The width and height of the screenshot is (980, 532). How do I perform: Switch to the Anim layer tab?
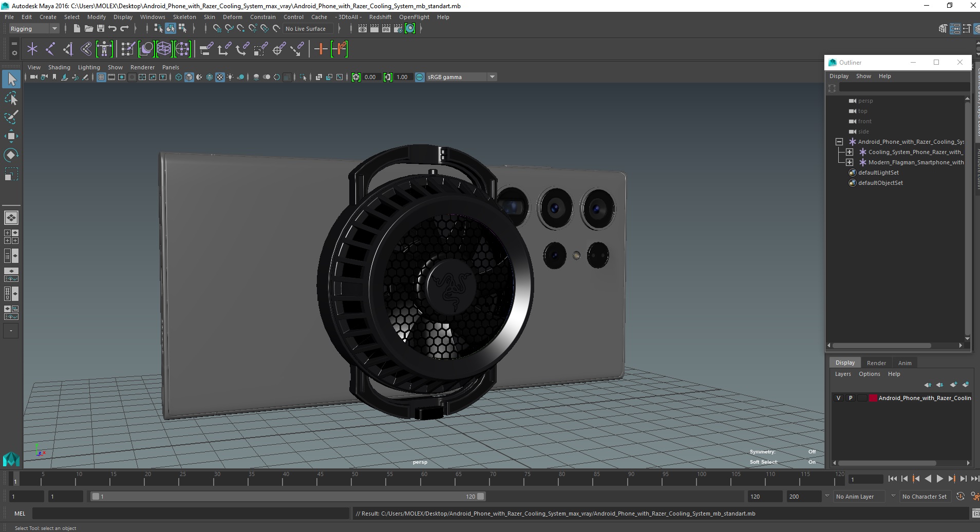(x=904, y=363)
